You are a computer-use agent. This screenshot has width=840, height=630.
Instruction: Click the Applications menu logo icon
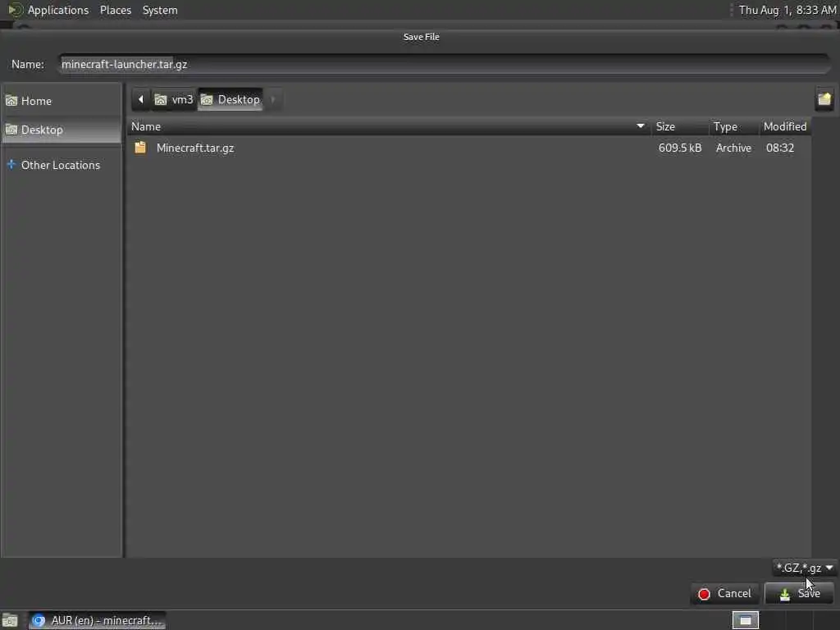(15, 10)
